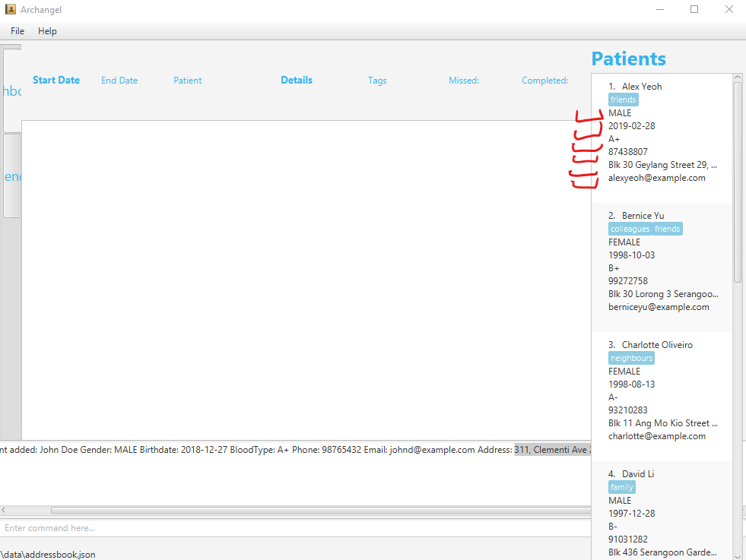Click the Completed: column header

point(544,81)
